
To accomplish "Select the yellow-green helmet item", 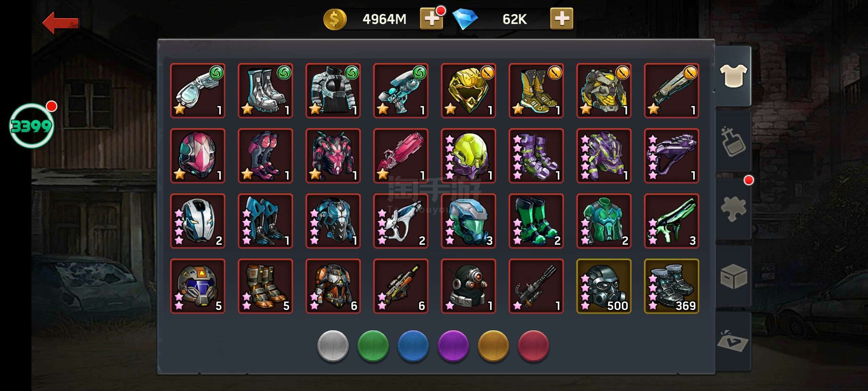I will 468,156.
